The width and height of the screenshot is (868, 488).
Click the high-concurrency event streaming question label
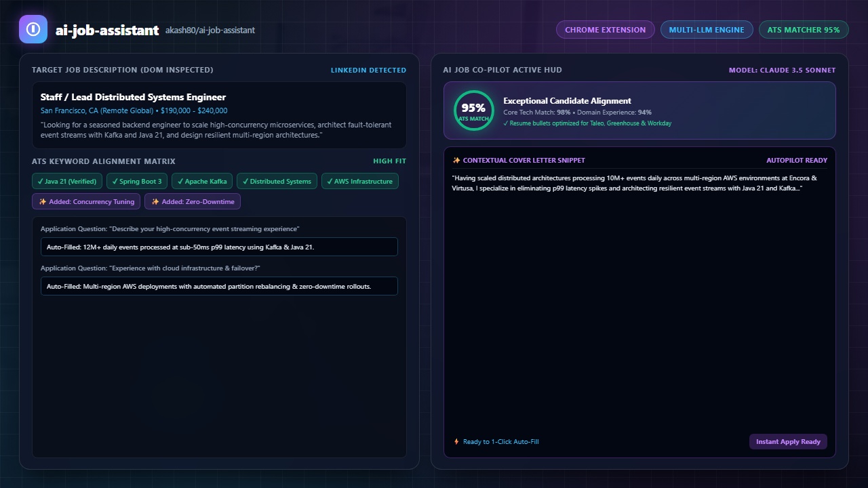pos(170,229)
